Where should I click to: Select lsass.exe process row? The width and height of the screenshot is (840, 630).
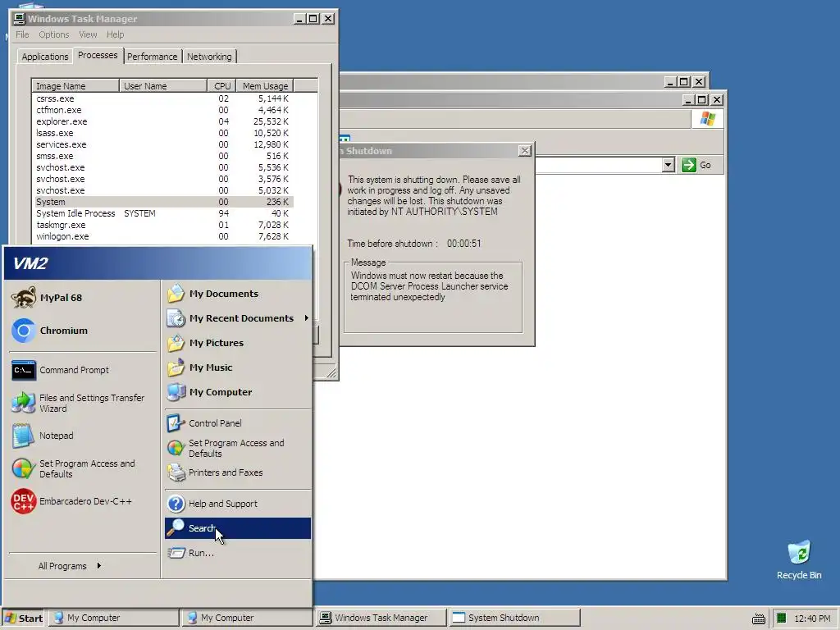pos(163,133)
